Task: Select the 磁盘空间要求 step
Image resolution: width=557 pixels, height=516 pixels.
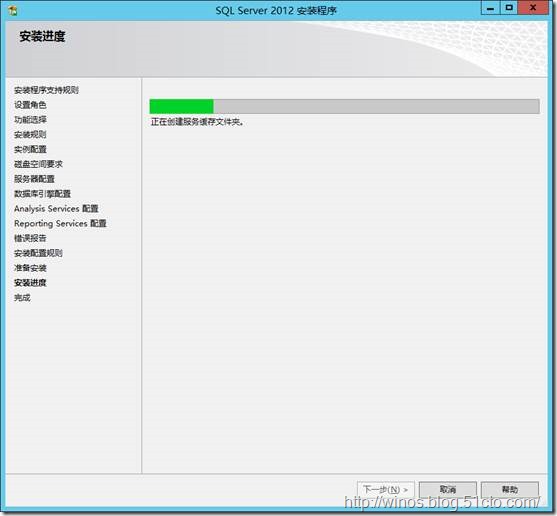Action: click(38, 164)
